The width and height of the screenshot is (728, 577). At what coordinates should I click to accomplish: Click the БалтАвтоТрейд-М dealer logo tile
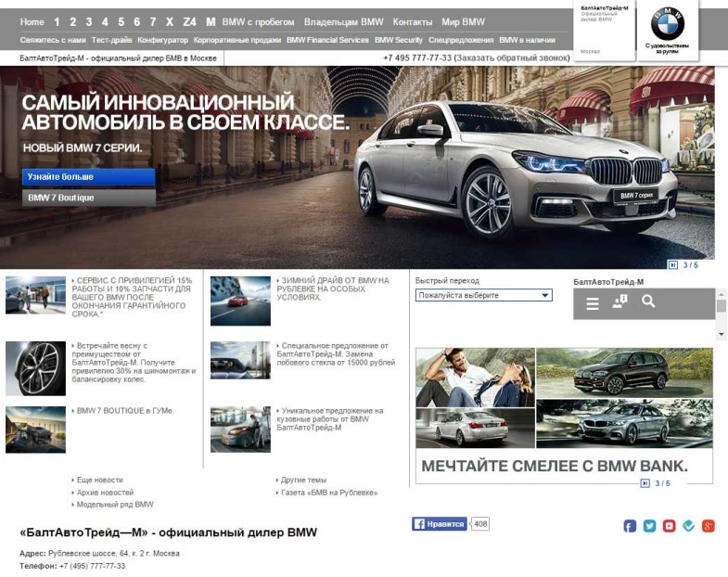(605, 30)
